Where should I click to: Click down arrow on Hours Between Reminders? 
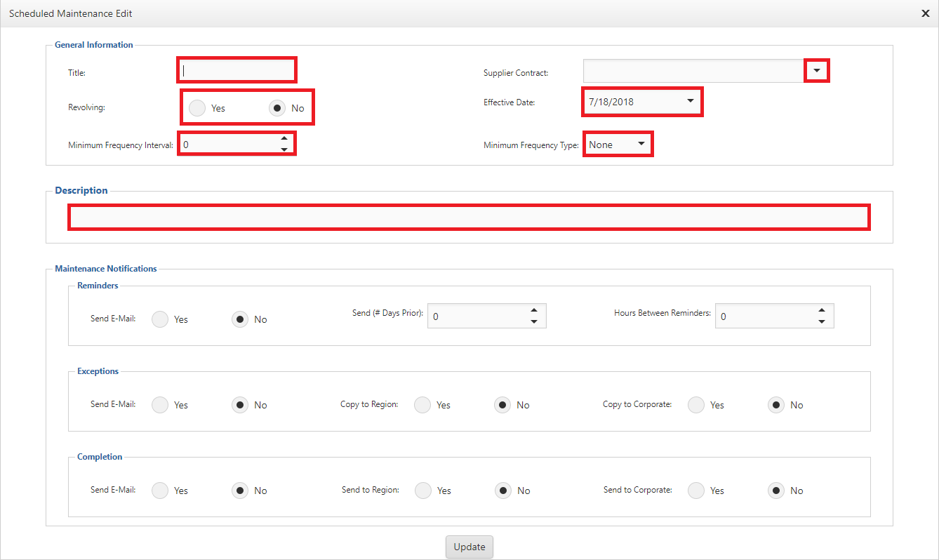822,321
